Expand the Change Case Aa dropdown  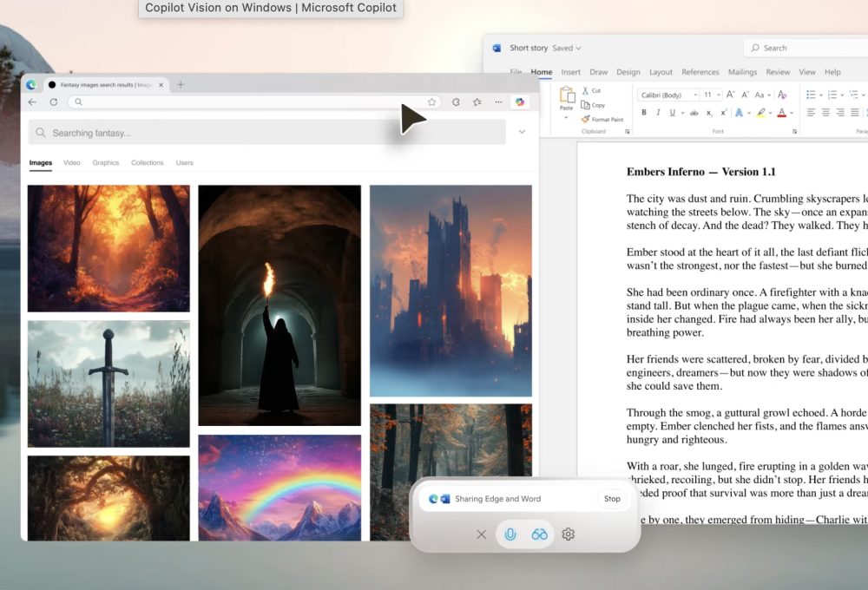(x=769, y=95)
